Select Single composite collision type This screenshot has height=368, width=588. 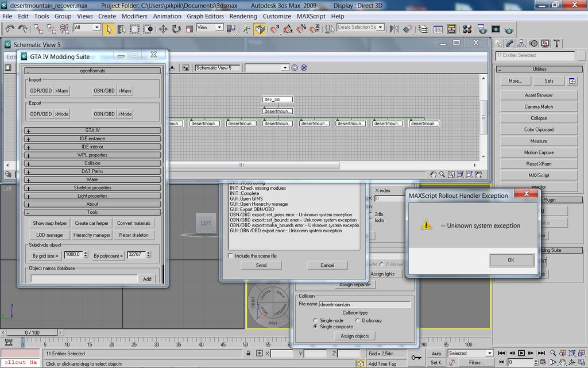(315, 327)
